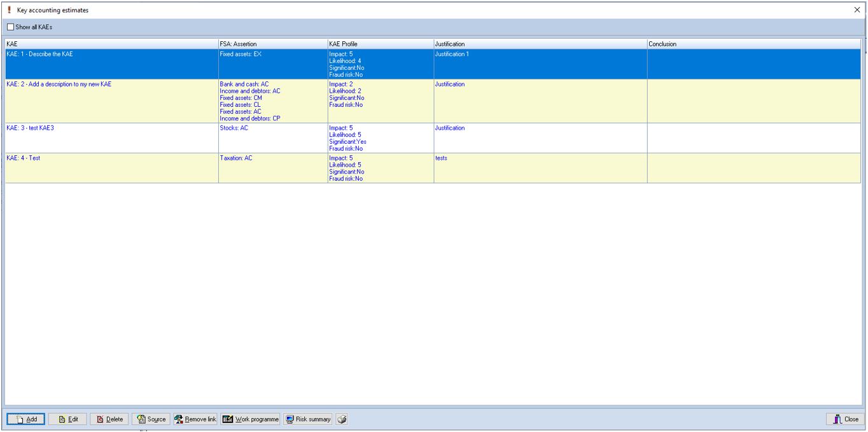Sort by the KAE column header
This screenshot has width=868, height=432.
tap(111, 44)
